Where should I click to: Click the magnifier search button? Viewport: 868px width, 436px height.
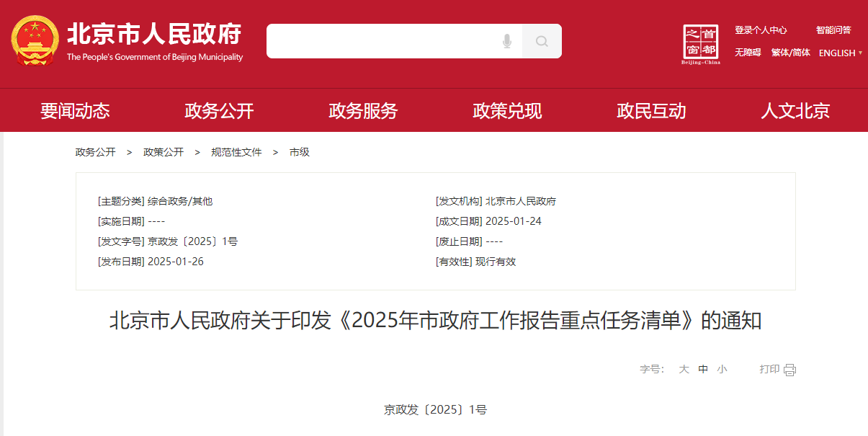(x=542, y=41)
